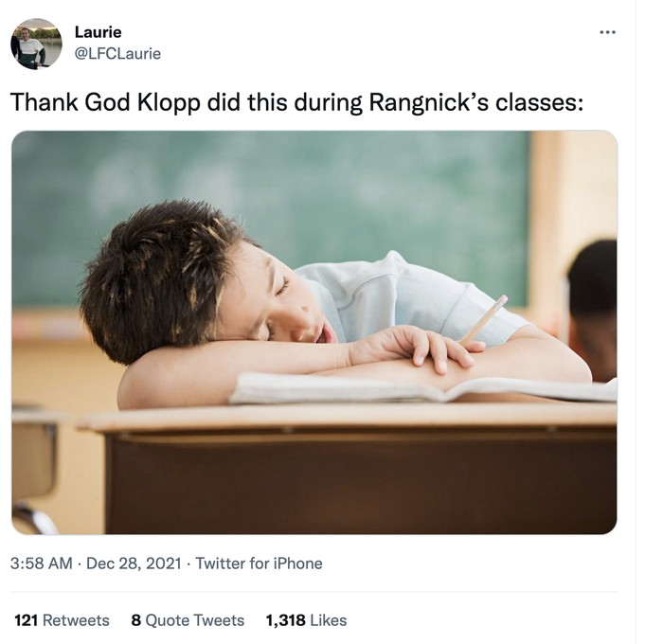The width and height of the screenshot is (663, 644).
Task: View the 1,318 Likes list
Action: coord(306,620)
